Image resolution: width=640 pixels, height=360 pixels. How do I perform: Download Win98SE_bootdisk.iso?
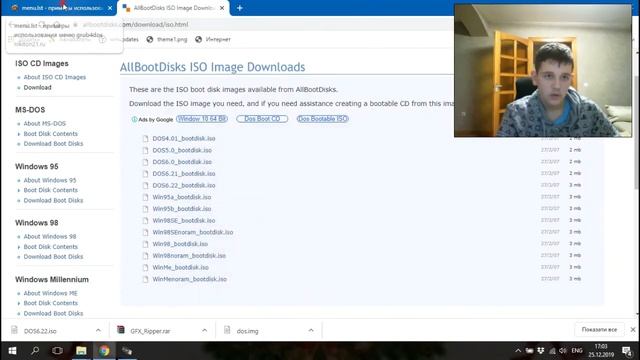[184, 220]
